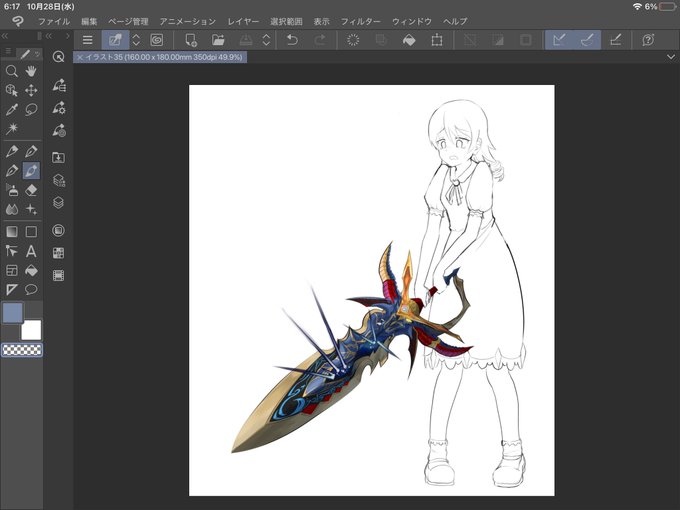Image resolution: width=680 pixels, height=510 pixels.
Task: Select the Operation object tool with cube
Action: tap(12, 90)
